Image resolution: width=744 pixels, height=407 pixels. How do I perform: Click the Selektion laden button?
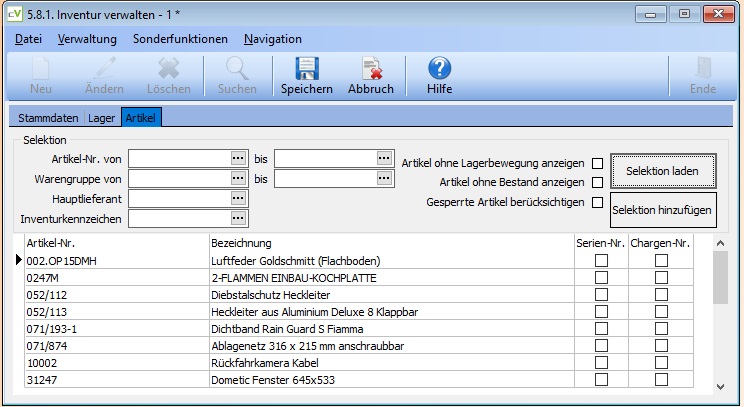pos(663,171)
